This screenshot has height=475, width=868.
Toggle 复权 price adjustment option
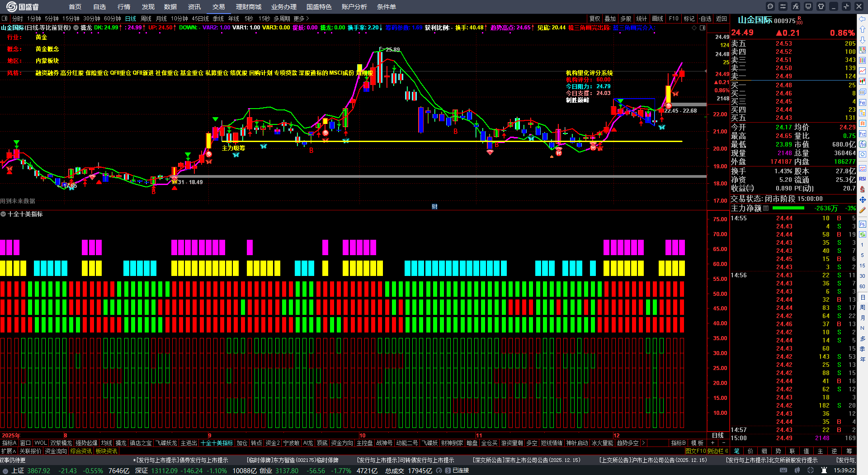coord(594,19)
